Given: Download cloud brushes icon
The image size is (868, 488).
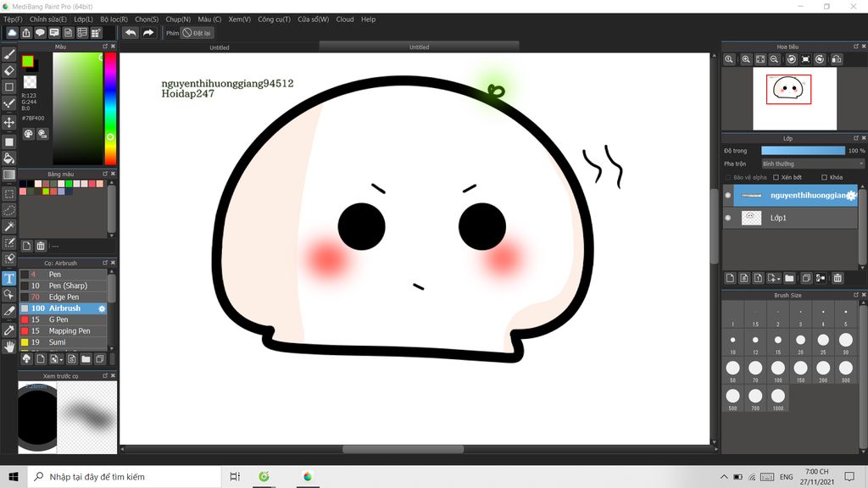Looking at the screenshot, I should coord(26,359).
